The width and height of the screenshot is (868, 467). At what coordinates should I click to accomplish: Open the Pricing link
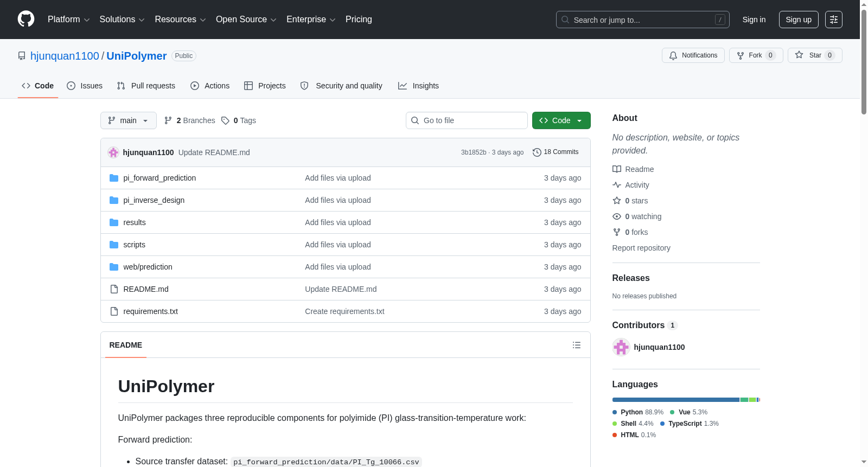coord(359,20)
